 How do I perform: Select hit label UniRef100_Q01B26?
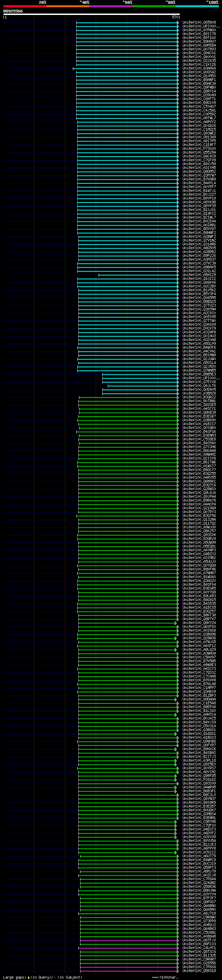199,126
